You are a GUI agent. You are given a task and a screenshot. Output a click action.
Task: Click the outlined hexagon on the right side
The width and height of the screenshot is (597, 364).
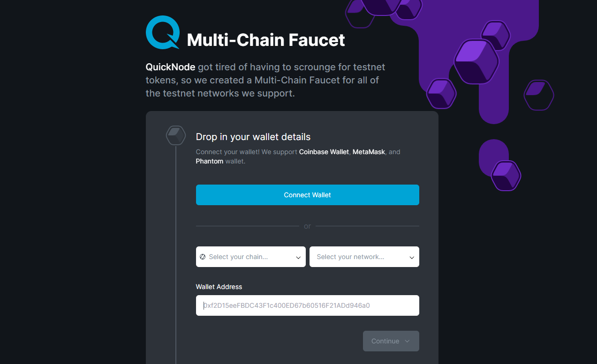[538, 95]
